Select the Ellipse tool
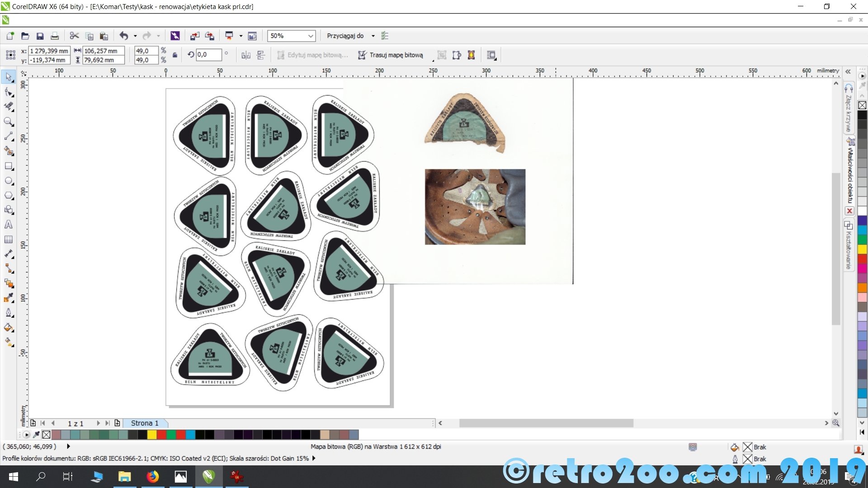Viewport: 868px width, 488px height. (9, 181)
